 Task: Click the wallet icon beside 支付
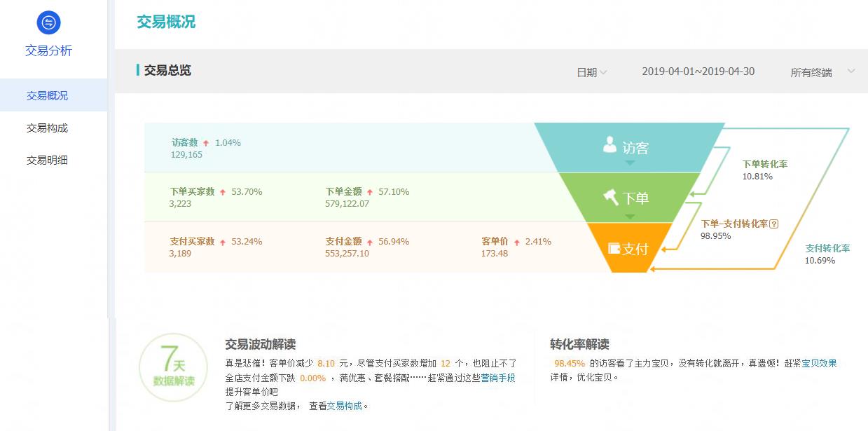tap(614, 248)
